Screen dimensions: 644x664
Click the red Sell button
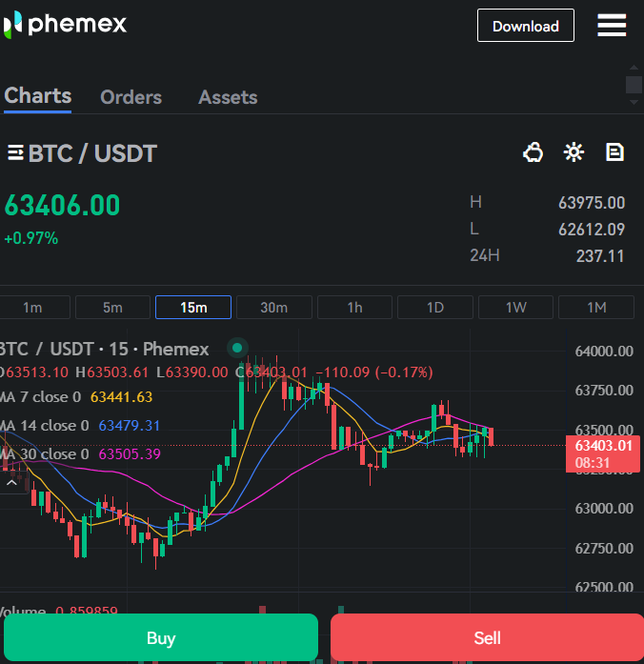pyautogui.click(x=487, y=637)
